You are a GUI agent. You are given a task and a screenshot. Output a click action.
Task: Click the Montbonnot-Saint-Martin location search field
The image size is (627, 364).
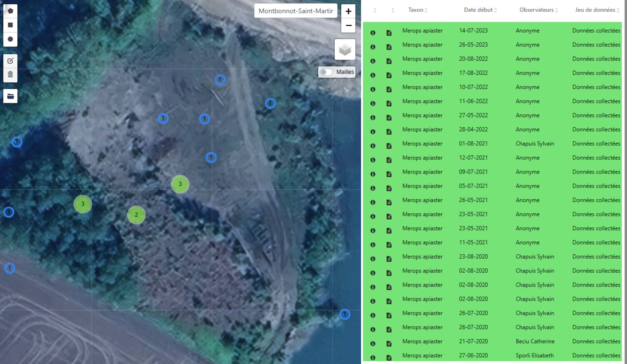pyautogui.click(x=295, y=11)
